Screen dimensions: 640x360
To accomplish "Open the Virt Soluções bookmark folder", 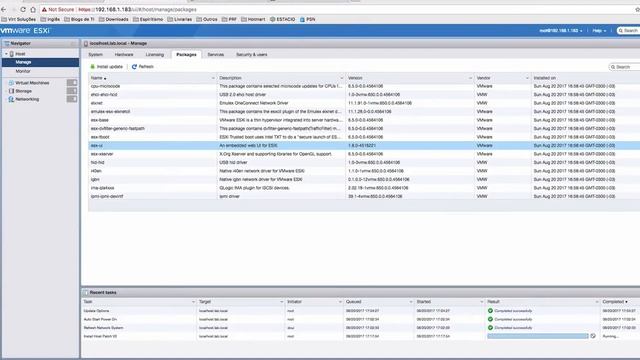I will [19, 19].
